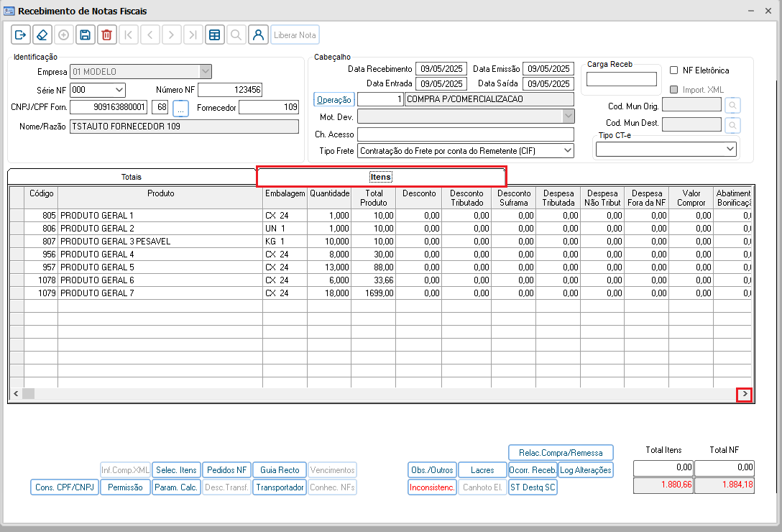Click the exit icon in the toolbar

(x=20, y=35)
